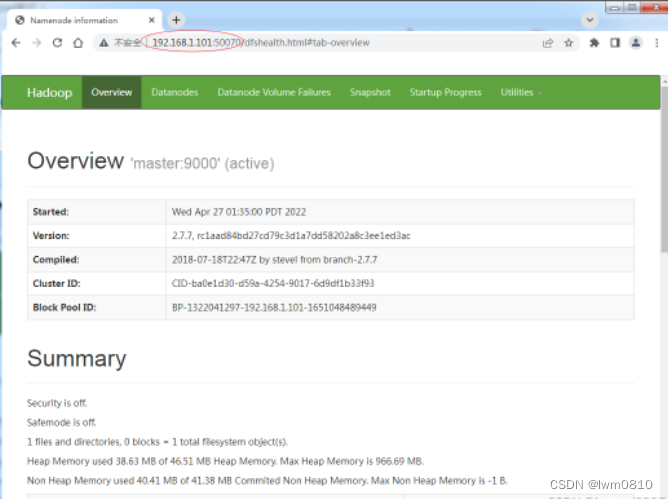Click the 'Cluster ID:' label cell
668x499 pixels.
97,283
